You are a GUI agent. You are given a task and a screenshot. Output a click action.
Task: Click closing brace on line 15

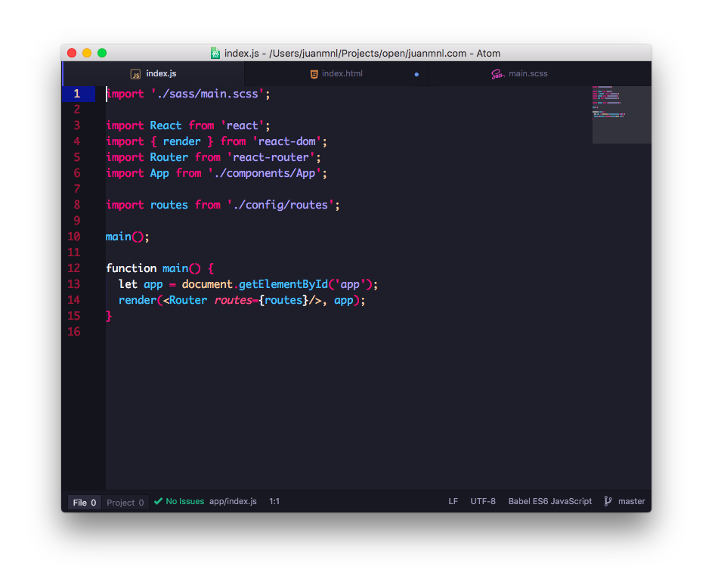point(109,316)
